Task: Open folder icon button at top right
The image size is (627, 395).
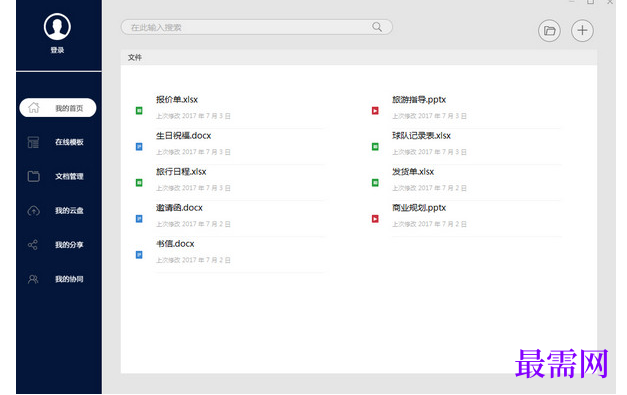Action: click(549, 31)
